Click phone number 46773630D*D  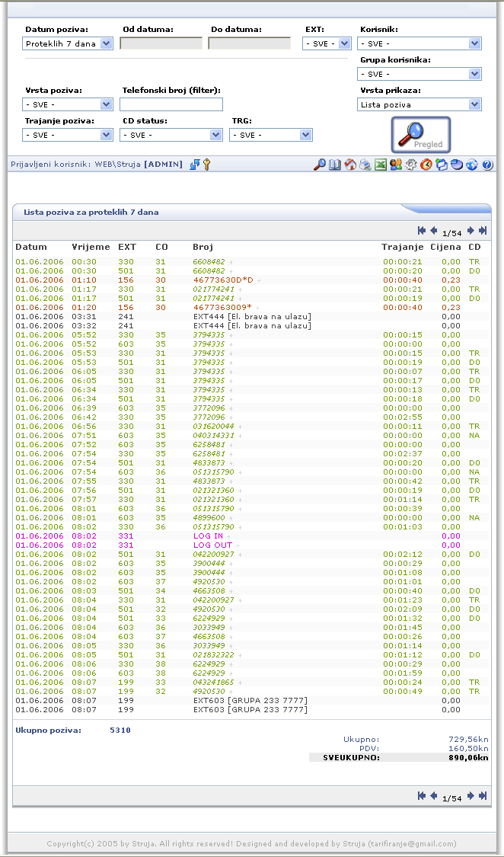coord(223,280)
